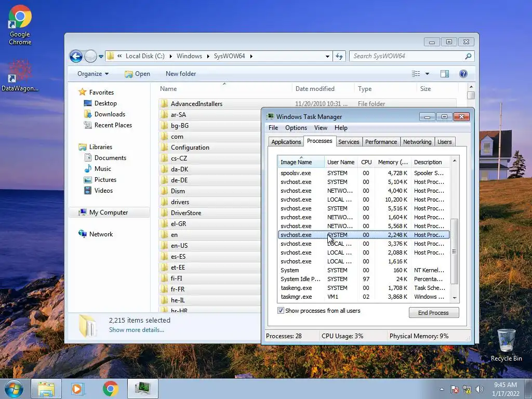532x399 pixels.
Task: Select Favorites in navigation pane
Action: pos(96,92)
